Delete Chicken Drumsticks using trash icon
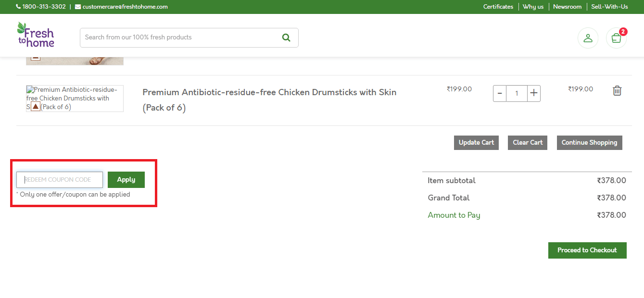Image resolution: width=644 pixels, height=298 pixels. [x=617, y=91]
